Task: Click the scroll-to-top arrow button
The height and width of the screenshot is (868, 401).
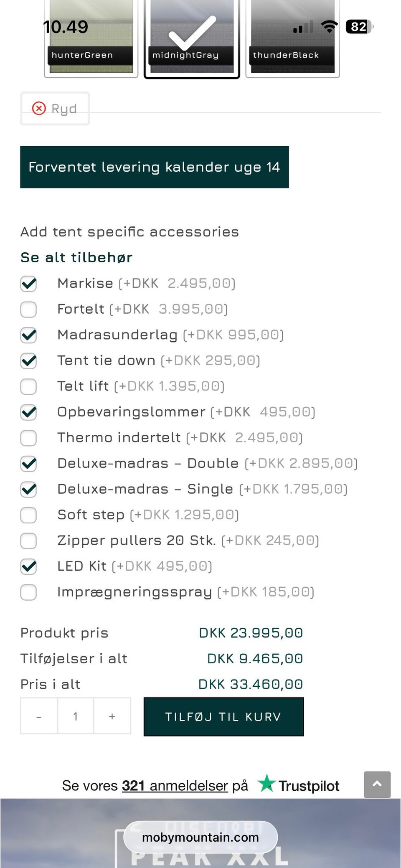Action: point(377,784)
